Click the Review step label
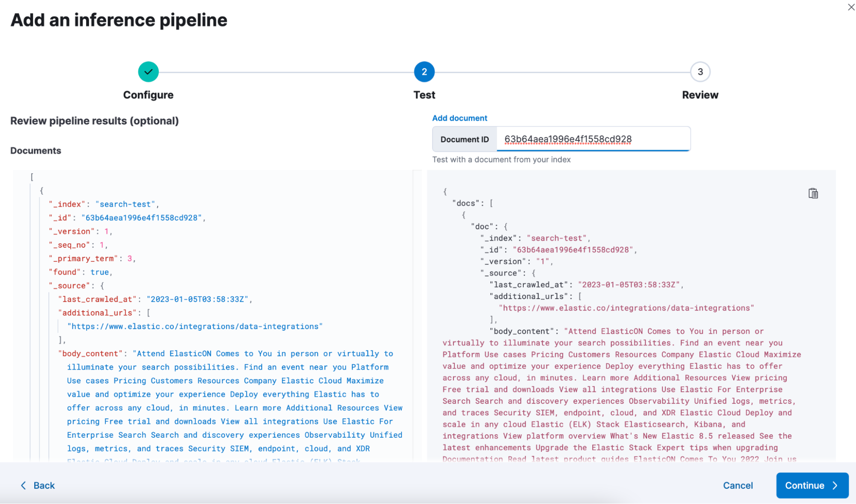 [700, 95]
